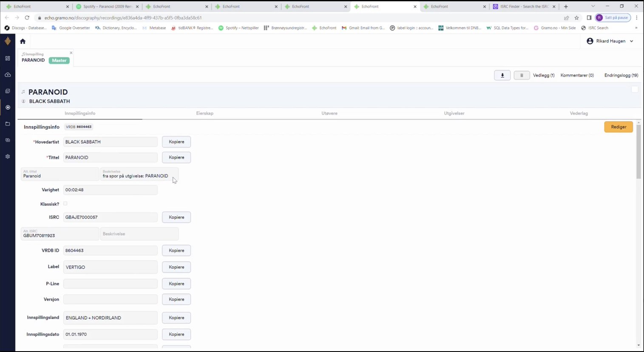This screenshot has width=644, height=352.
Task: Toggle the Klassisk? checkbox
Action: coord(65,204)
